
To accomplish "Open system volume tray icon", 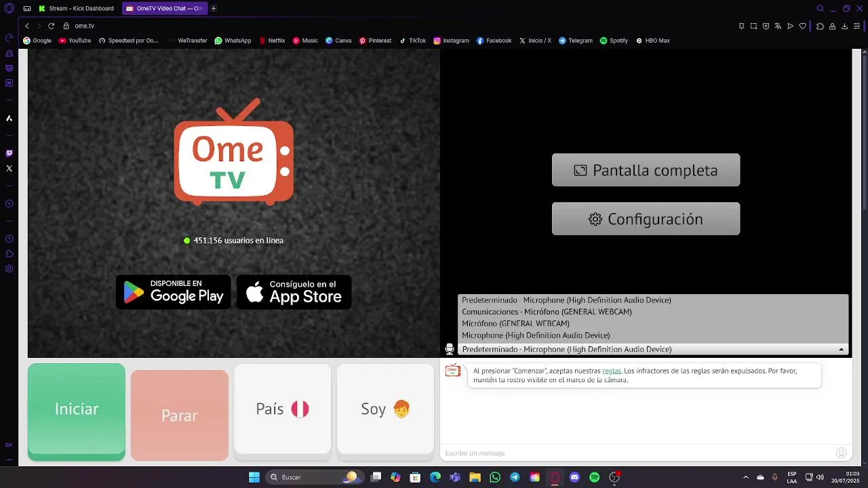I will click(x=820, y=477).
